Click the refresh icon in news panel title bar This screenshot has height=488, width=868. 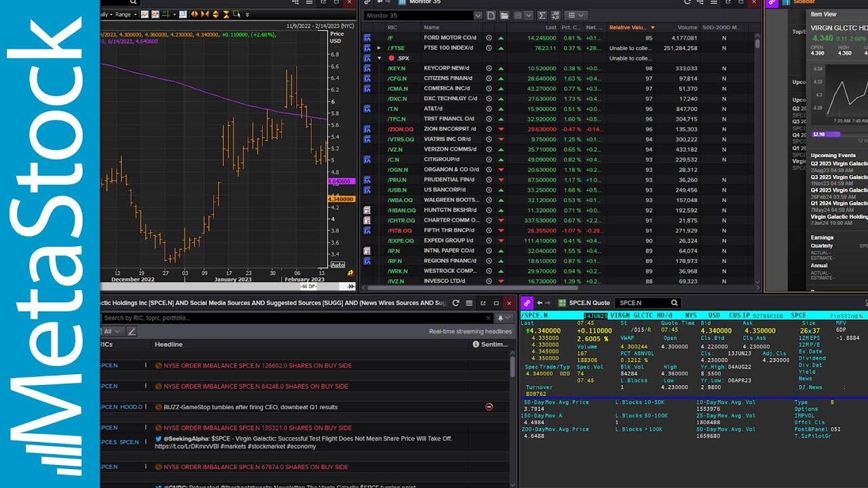point(456,303)
